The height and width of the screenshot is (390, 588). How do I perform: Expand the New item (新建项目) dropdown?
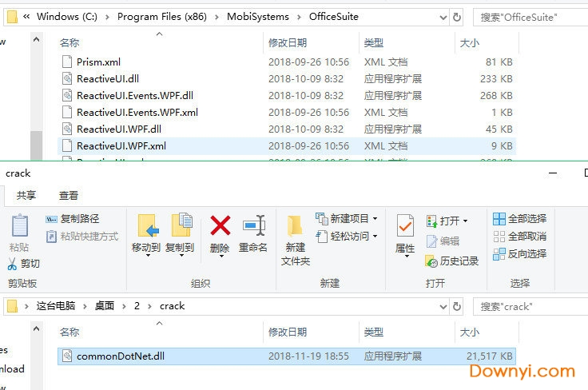tap(375, 219)
